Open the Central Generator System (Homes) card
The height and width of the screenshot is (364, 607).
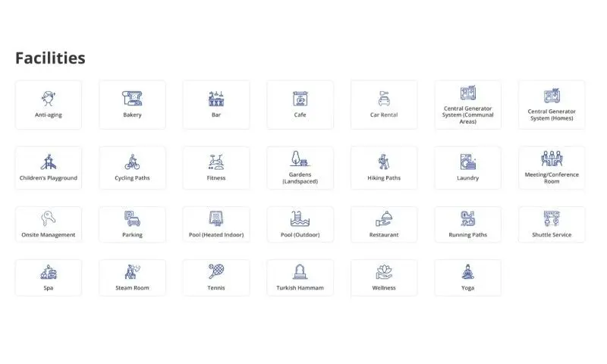click(552, 105)
